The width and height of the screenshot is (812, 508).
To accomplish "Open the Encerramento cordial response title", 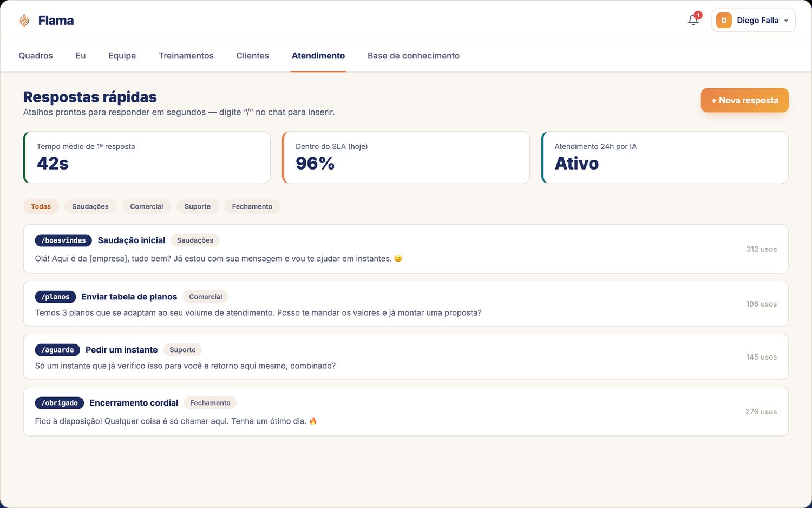I will (134, 403).
